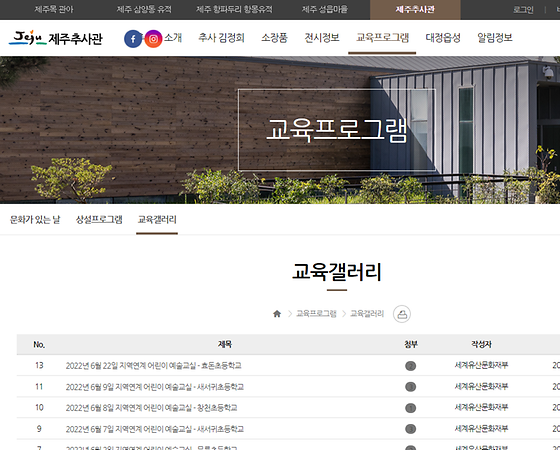Screen dimensions: 560x450
Task: Click author 세계유산문화재부 in row 10
Action: click(481, 407)
